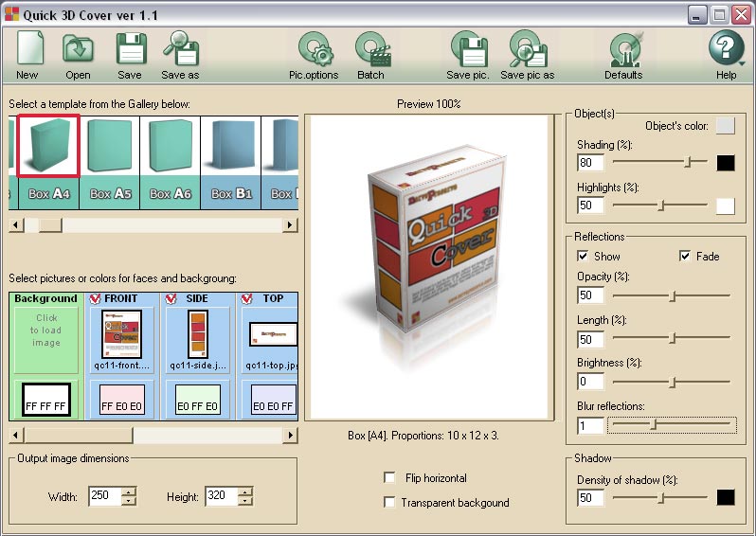Pick background color FF FF FF swatch
This screenshot has height=536, width=756.
point(45,400)
